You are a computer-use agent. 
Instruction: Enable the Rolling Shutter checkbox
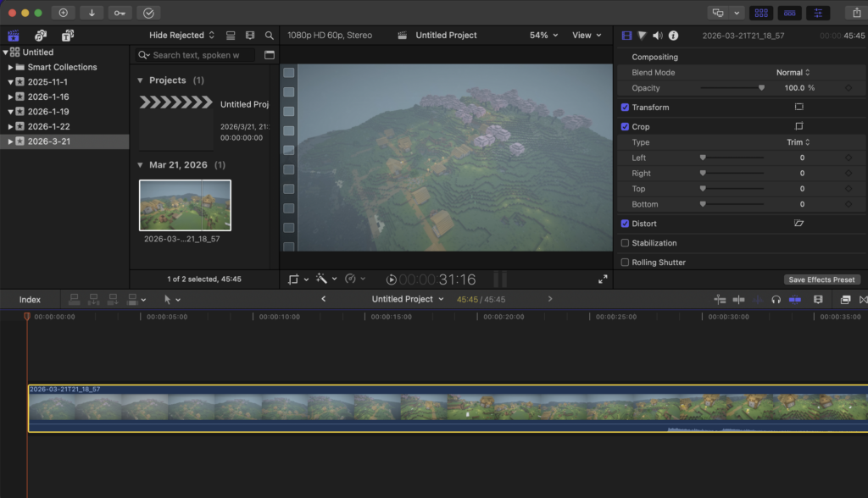point(625,263)
